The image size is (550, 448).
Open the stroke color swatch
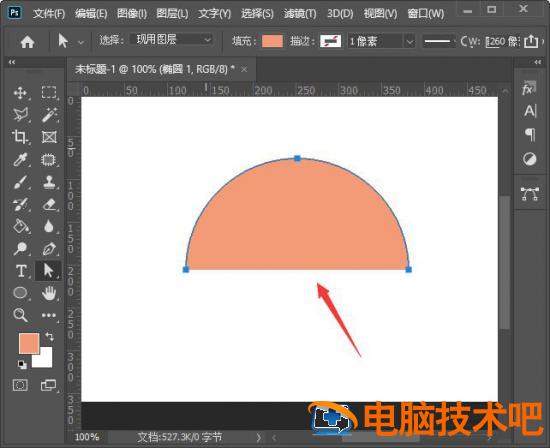(330, 41)
